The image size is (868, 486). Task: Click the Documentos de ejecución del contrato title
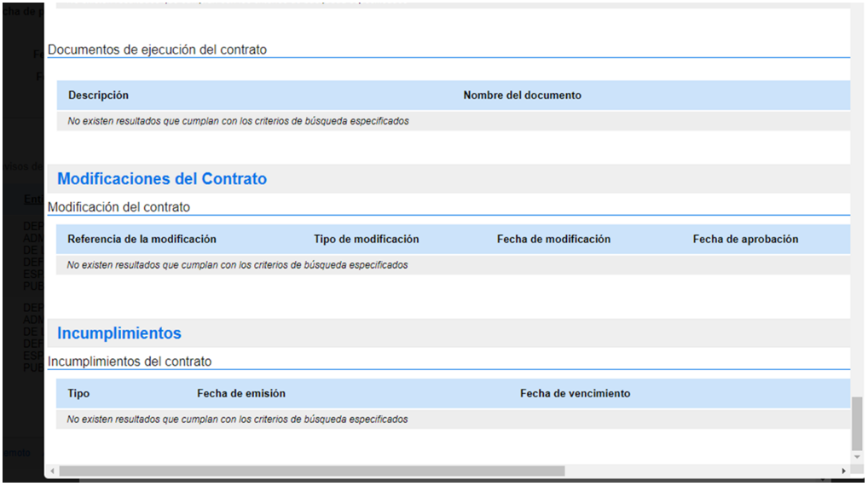pos(157,50)
